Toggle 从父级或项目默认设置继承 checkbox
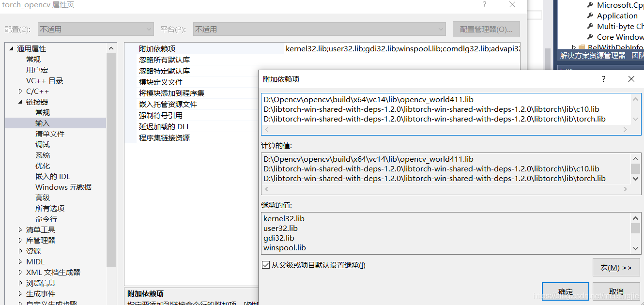Viewport: 644px width, 305px height. (265, 265)
